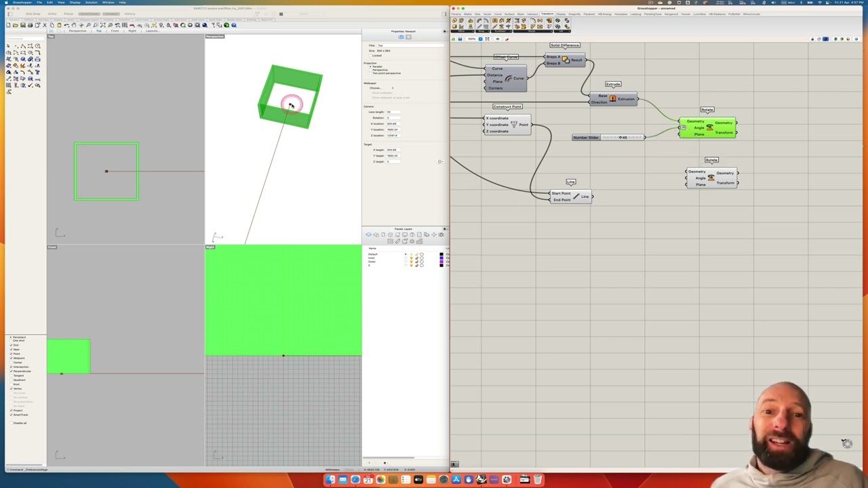Click the Grasshopper zoom extents icon
The height and width of the screenshot is (488, 868).
[488, 39]
